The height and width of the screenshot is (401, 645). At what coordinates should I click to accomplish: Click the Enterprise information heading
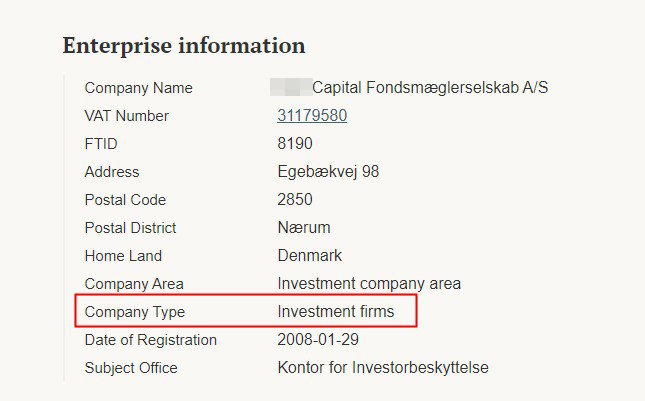[x=184, y=46]
